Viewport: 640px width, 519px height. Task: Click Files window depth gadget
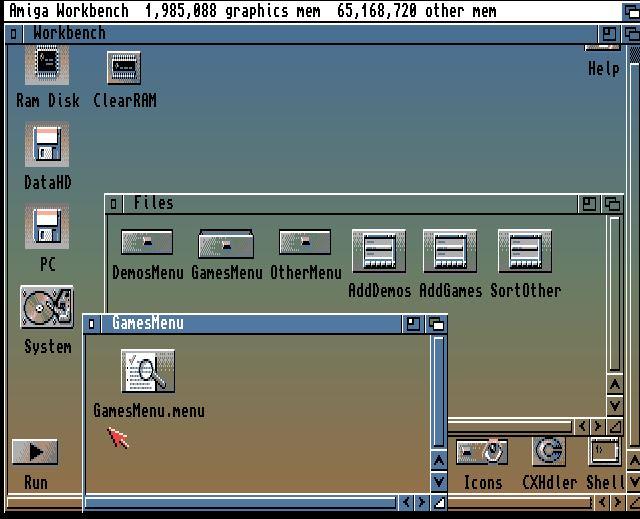(612, 204)
